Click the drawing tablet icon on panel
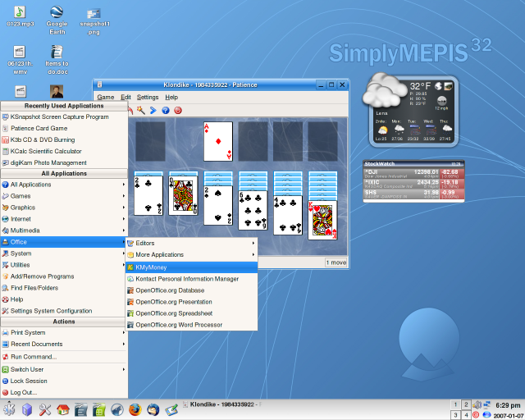This screenshot has width=525, height=420. [x=171, y=409]
